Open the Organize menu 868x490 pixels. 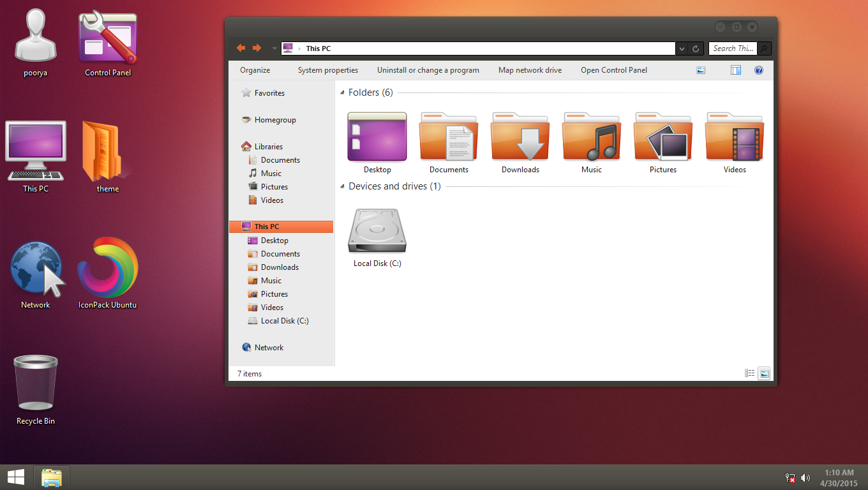[255, 70]
